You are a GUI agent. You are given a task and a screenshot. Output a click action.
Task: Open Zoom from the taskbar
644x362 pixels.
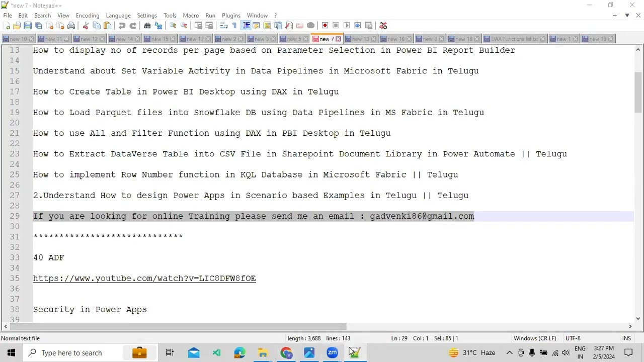(332, 353)
